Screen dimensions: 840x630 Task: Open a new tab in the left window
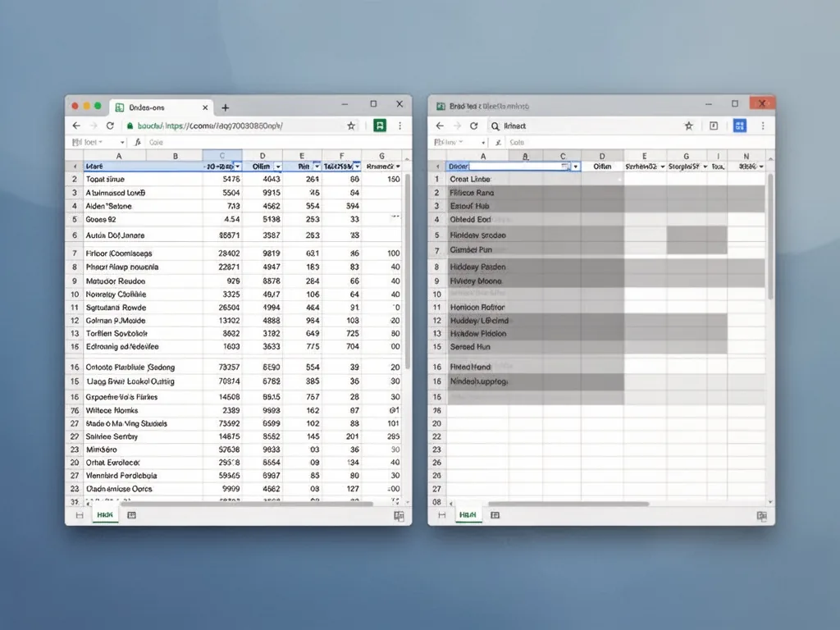226,107
